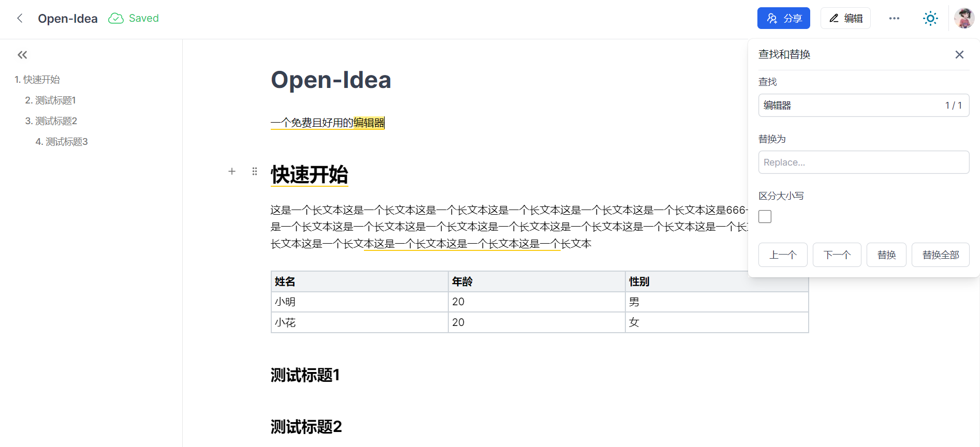Open the three-dot more options menu

click(894, 19)
